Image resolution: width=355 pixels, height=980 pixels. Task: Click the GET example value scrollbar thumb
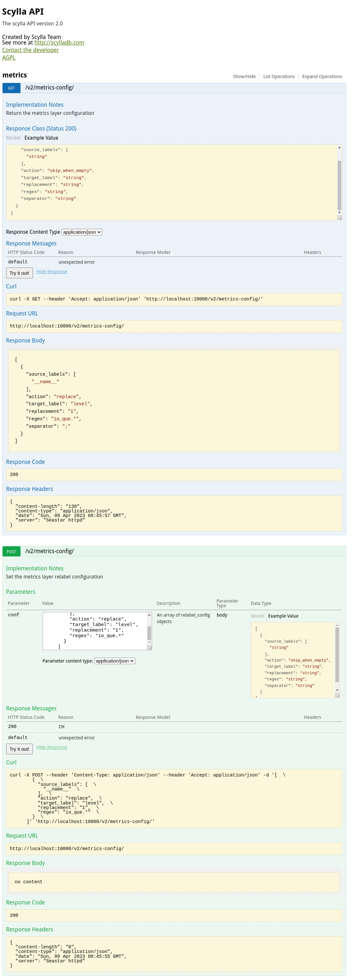point(339,185)
